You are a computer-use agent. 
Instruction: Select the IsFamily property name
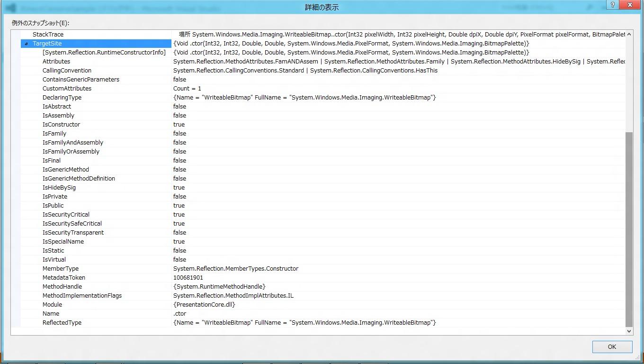tap(54, 134)
